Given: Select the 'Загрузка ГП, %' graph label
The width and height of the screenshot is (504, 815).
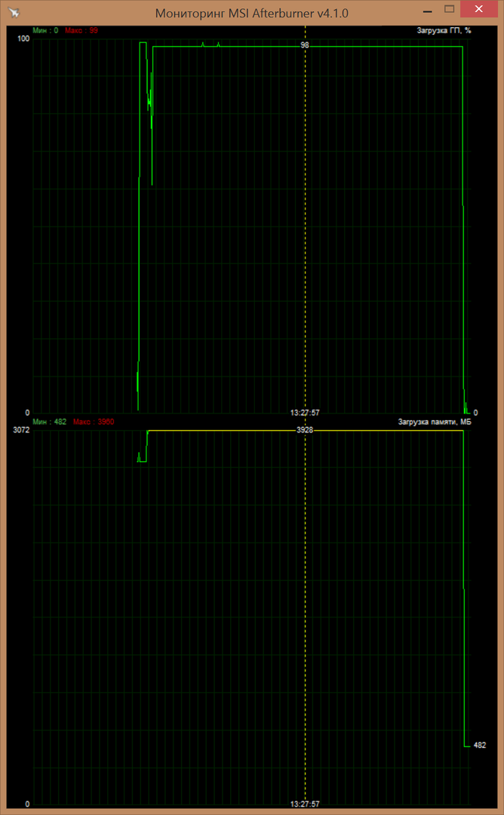Looking at the screenshot, I should point(444,31).
